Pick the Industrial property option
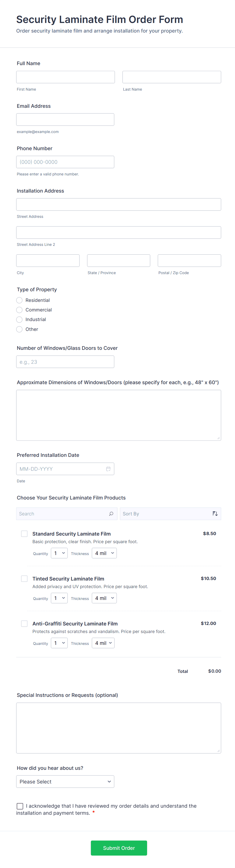 pyautogui.click(x=19, y=320)
